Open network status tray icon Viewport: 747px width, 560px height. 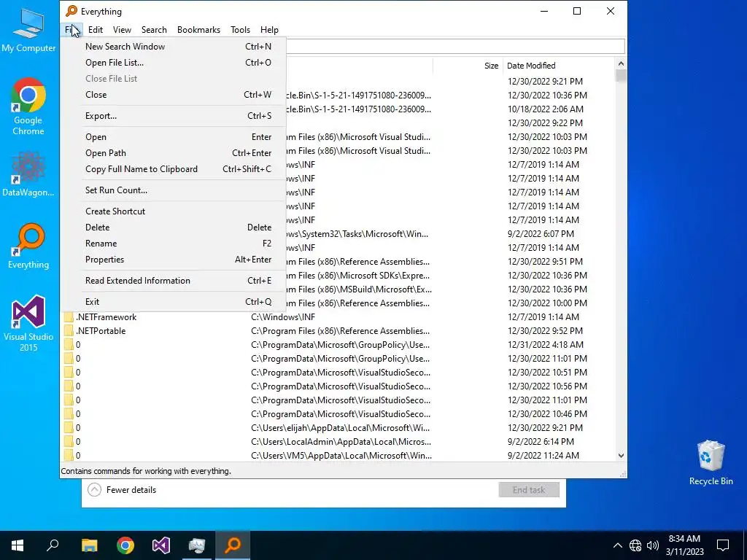click(x=635, y=545)
